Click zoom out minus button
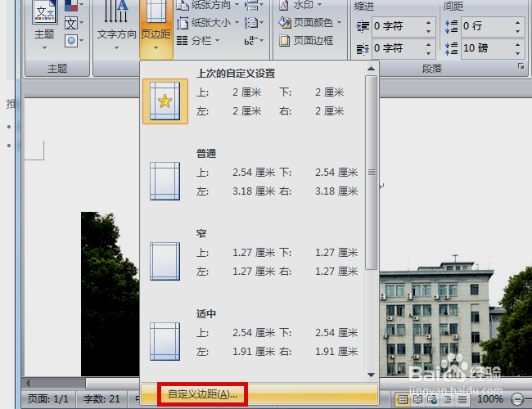 click(517, 399)
